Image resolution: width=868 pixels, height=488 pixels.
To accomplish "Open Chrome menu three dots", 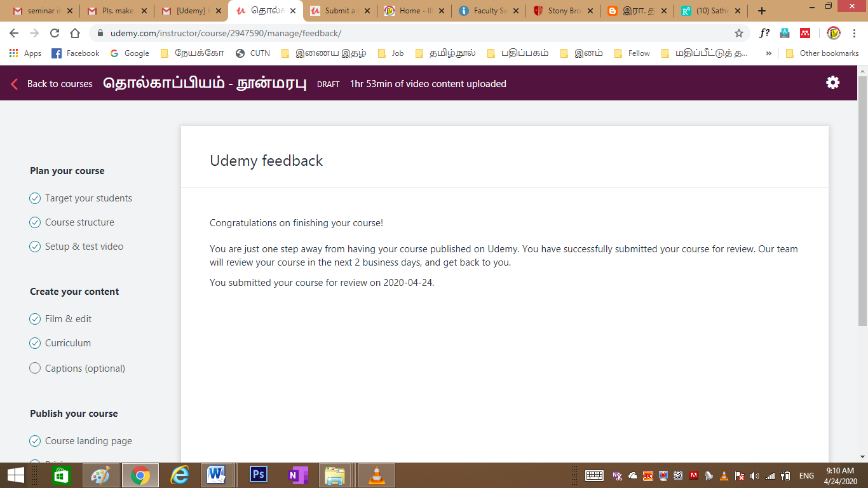I will [855, 33].
